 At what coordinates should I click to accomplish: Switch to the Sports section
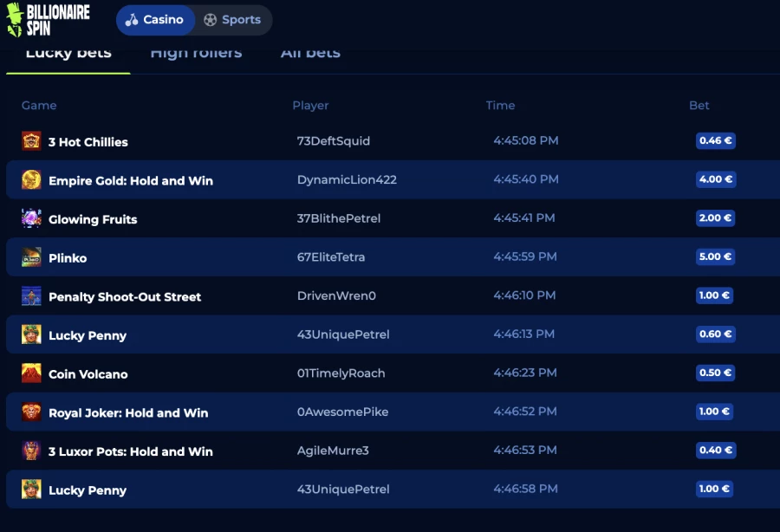click(x=233, y=20)
